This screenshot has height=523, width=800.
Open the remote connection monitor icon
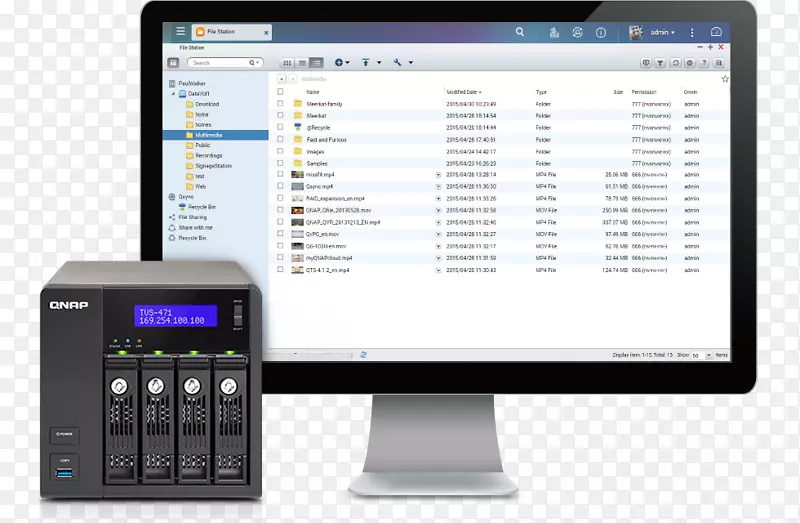point(646,63)
